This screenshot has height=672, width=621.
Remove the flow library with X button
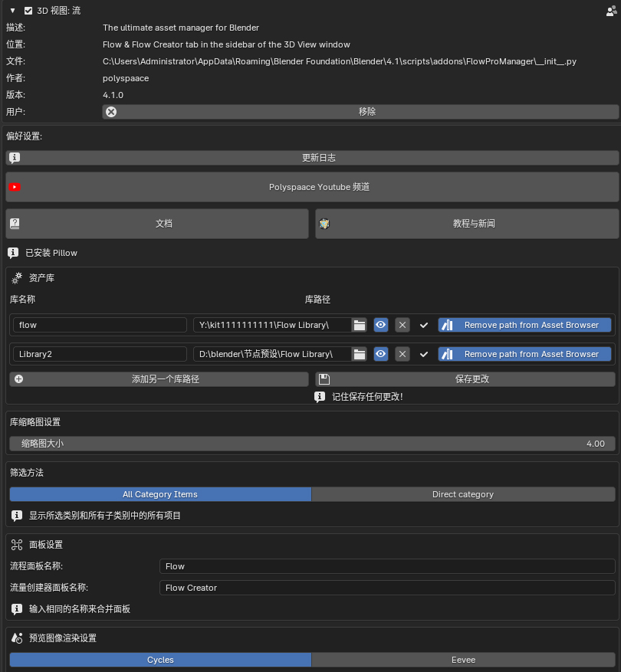coord(402,325)
